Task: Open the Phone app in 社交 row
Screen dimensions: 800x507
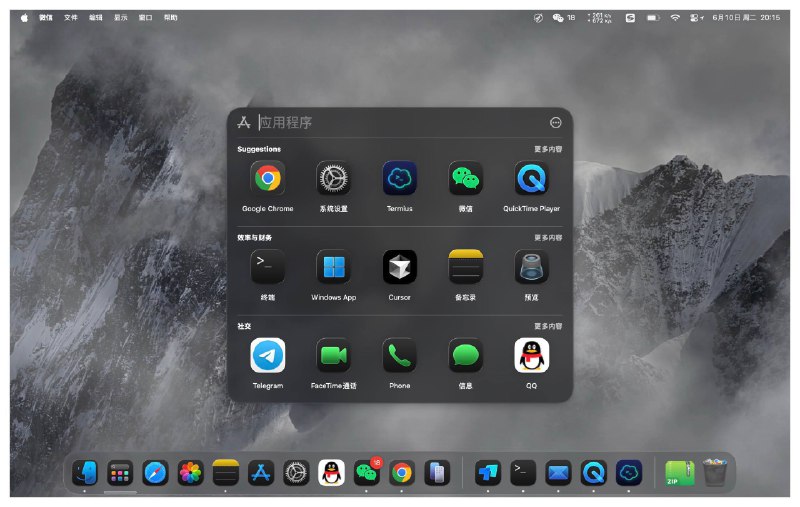Action: click(399, 356)
